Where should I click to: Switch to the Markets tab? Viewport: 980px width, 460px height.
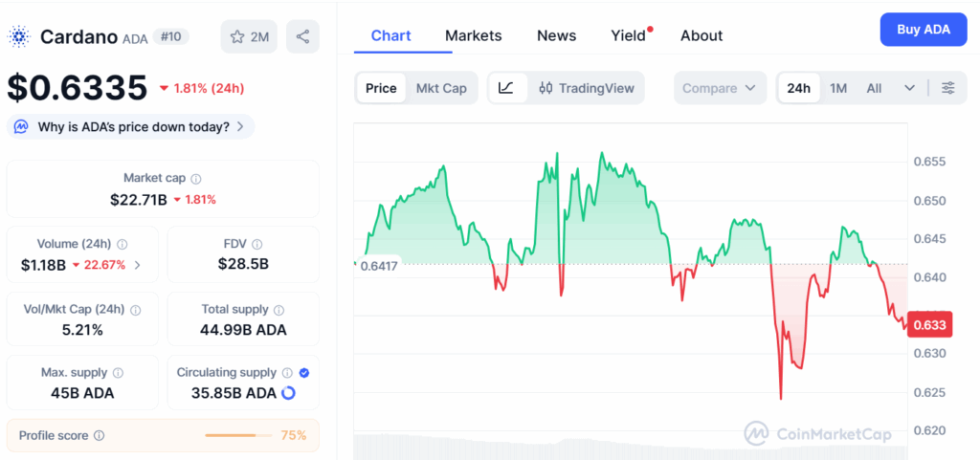[473, 35]
